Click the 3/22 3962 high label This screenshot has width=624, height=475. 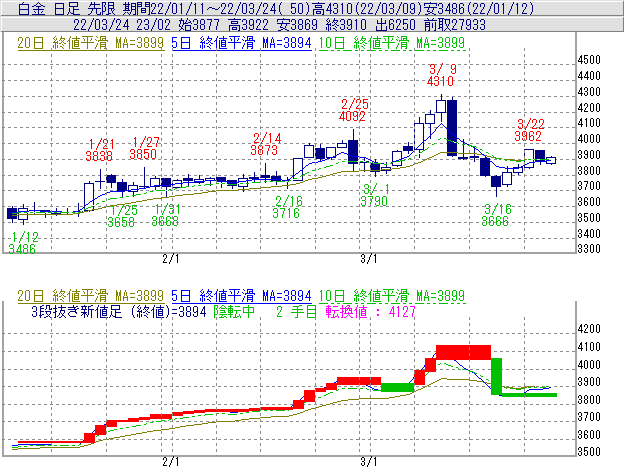[x=528, y=130]
